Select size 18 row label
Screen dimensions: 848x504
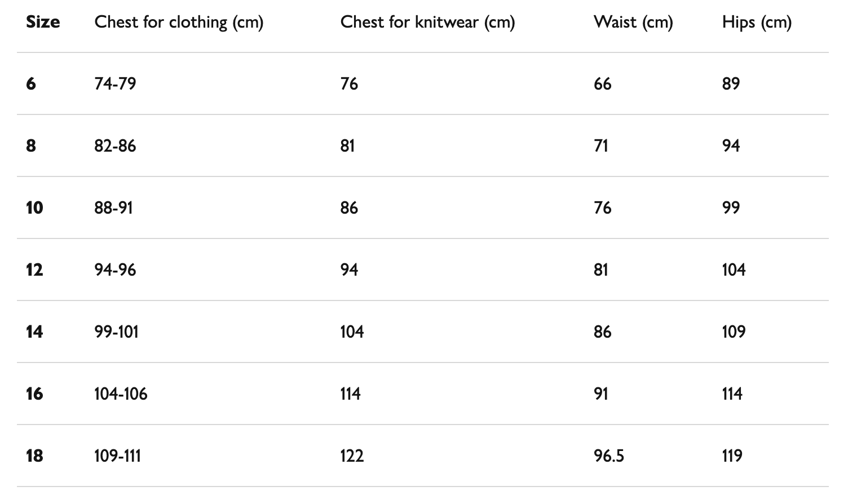click(x=34, y=456)
